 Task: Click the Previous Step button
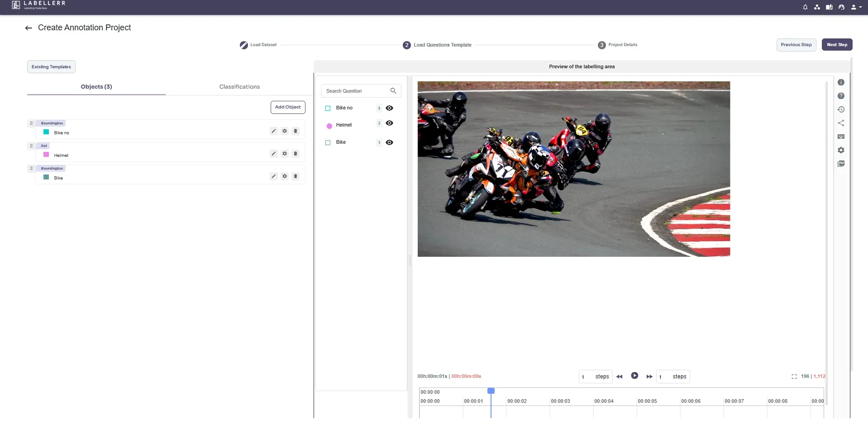point(796,45)
